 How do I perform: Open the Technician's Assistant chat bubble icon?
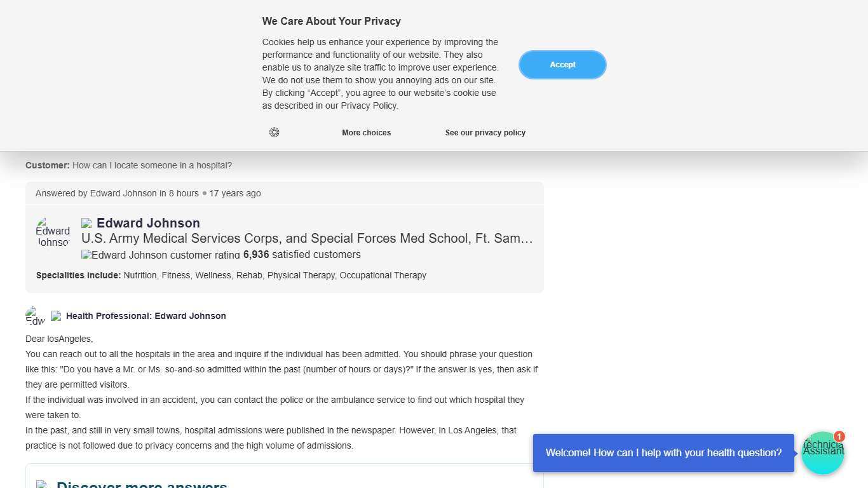pos(822,453)
